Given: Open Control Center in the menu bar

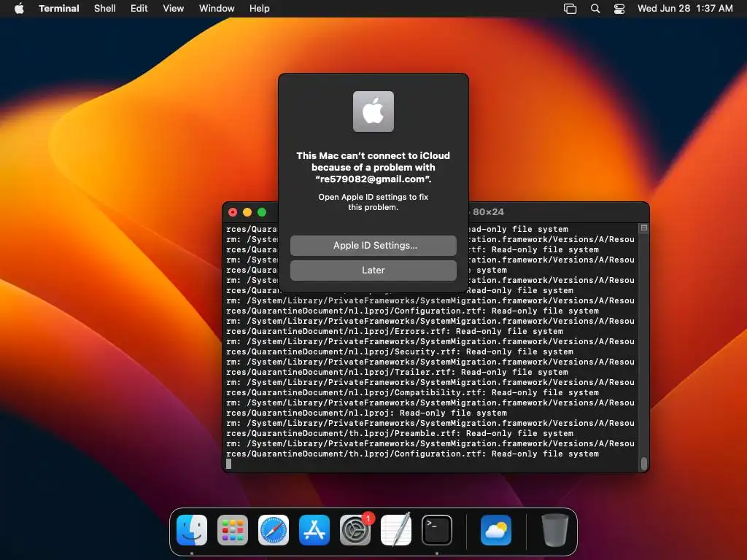Looking at the screenshot, I should 619,9.
